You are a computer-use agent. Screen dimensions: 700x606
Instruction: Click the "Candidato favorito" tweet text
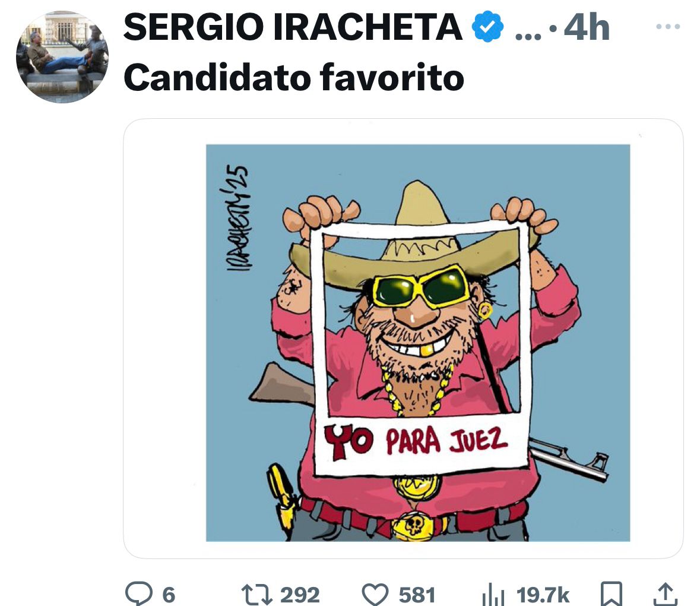[x=293, y=77]
